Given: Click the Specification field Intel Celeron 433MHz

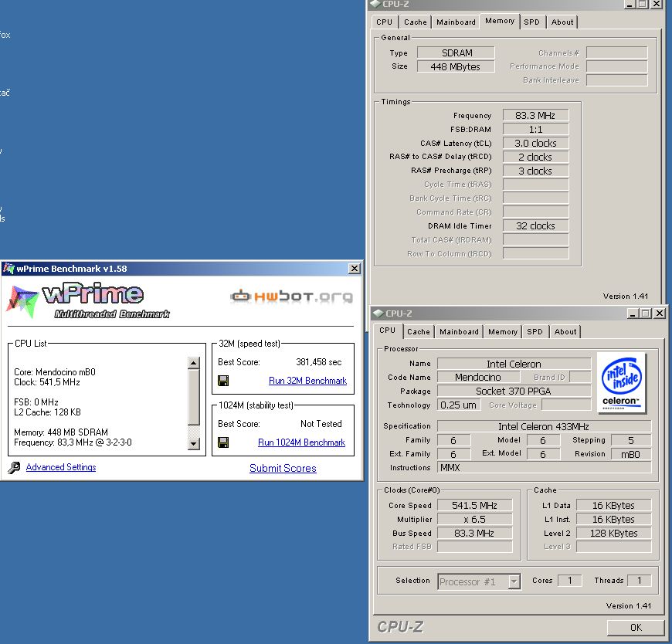Looking at the screenshot, I should [544, 426].
